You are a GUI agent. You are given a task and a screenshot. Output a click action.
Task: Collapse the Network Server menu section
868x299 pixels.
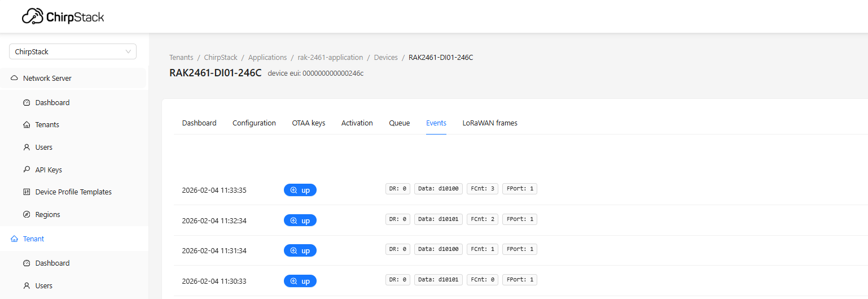(47, 79)
